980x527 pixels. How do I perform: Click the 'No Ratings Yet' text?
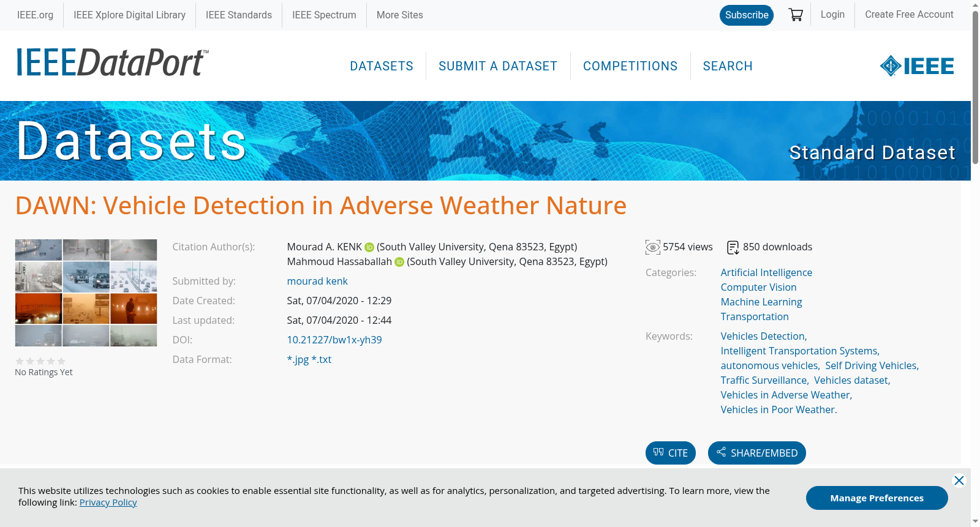pos(43,372)
